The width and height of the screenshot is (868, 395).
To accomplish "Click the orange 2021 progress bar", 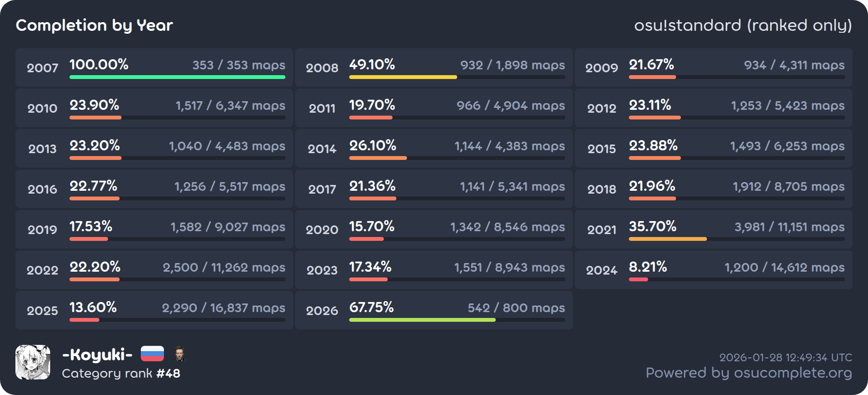I will tap(667, 239).
